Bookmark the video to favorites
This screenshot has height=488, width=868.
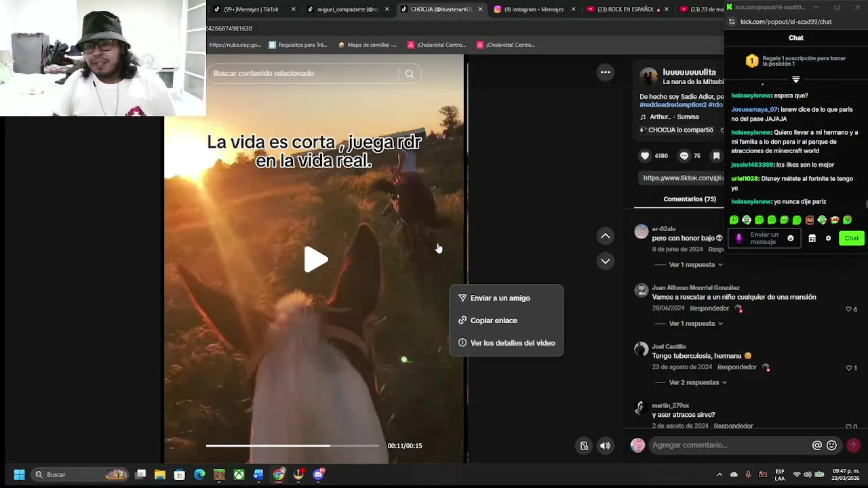click(x=716, y=156)
